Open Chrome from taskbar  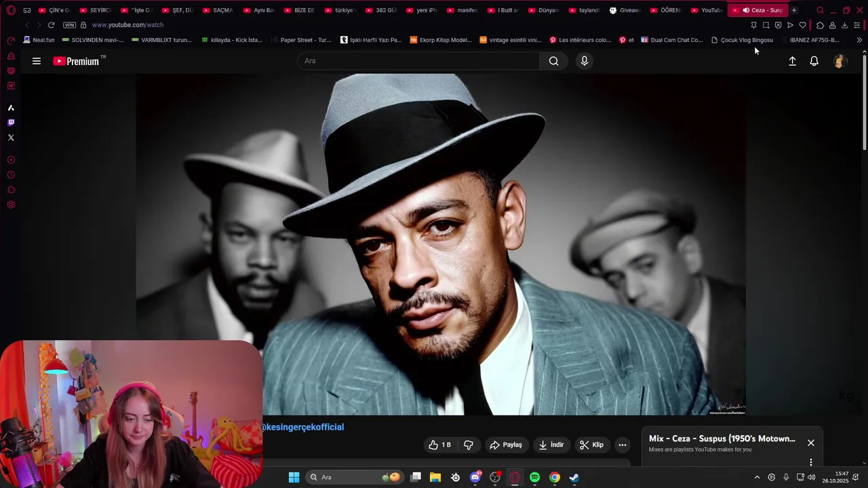tap(554, 477)
